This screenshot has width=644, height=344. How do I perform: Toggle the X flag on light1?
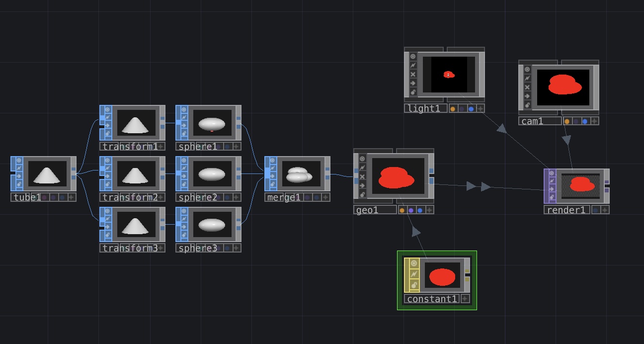tap(413, 75)
